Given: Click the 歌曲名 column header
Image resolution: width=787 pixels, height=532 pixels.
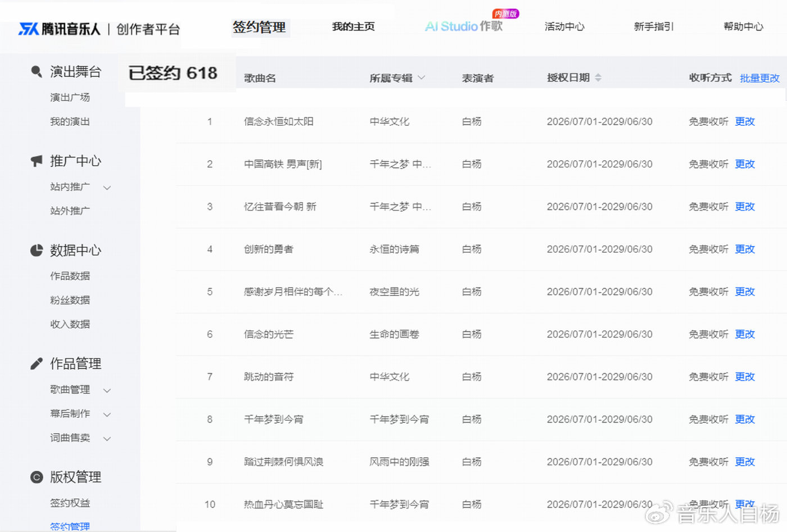Looking at the screenshot, I should click(260, 78).
